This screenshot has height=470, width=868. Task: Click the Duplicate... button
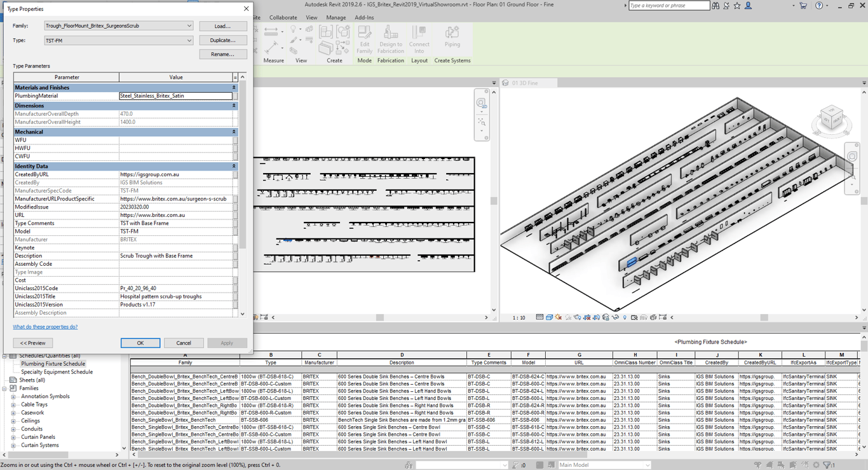(x=222, y=40)
